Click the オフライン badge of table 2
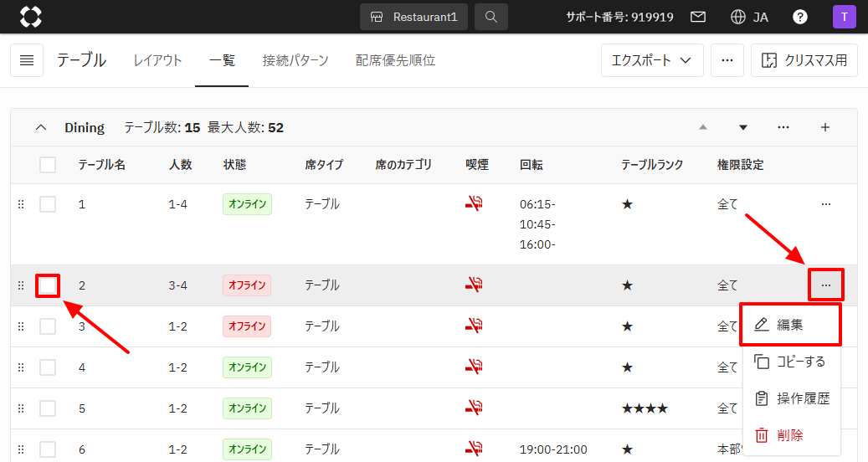 [247, 285]
